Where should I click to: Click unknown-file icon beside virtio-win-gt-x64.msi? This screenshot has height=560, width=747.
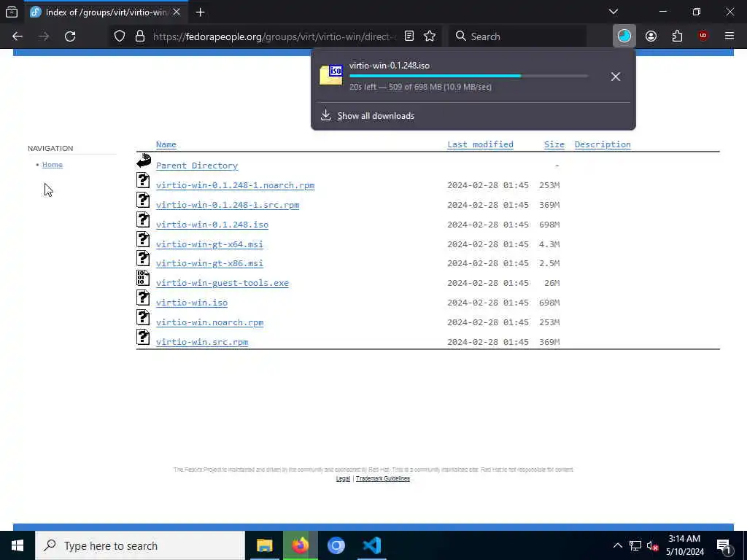click(143, 239)
